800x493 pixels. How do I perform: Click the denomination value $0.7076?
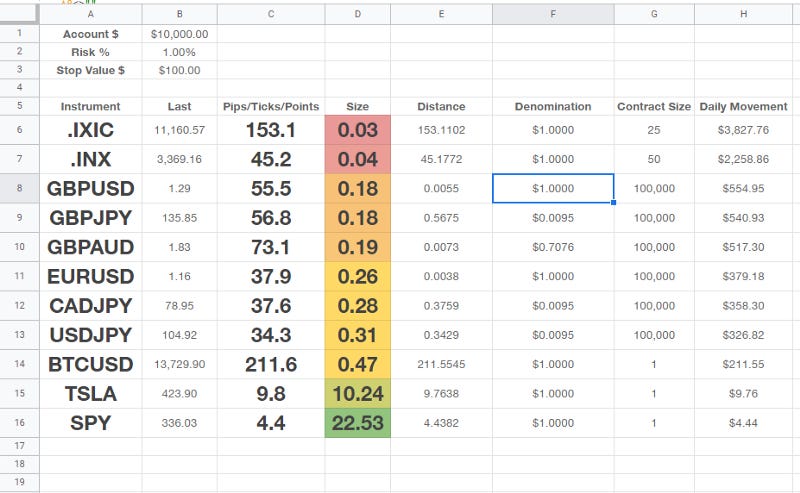(x=553, y=247)
